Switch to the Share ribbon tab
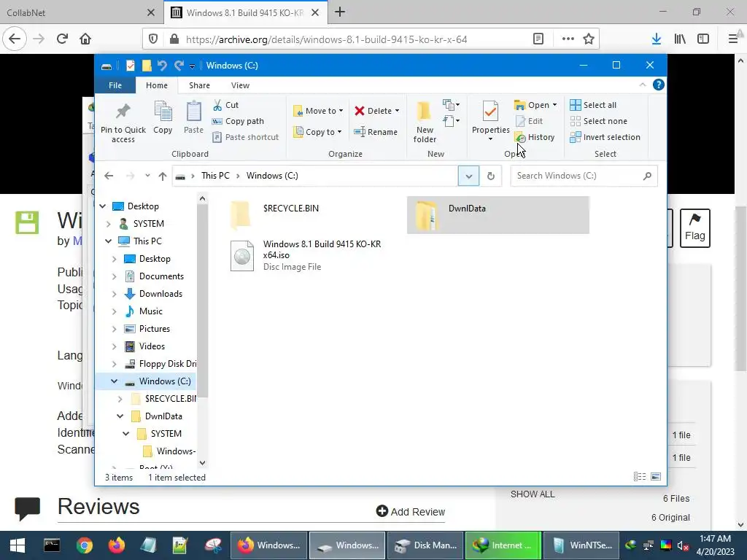This screenshot has width=747, height=560. [199, 85]
